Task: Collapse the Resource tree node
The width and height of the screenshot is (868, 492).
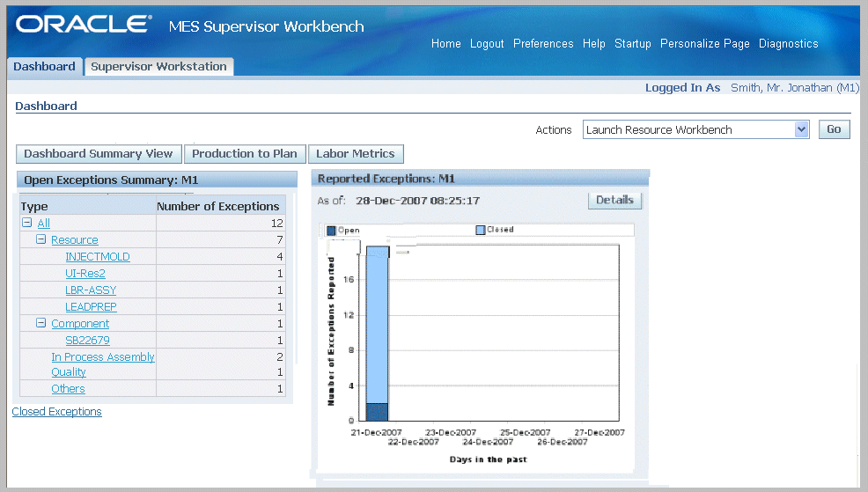Action: (41, 239)
